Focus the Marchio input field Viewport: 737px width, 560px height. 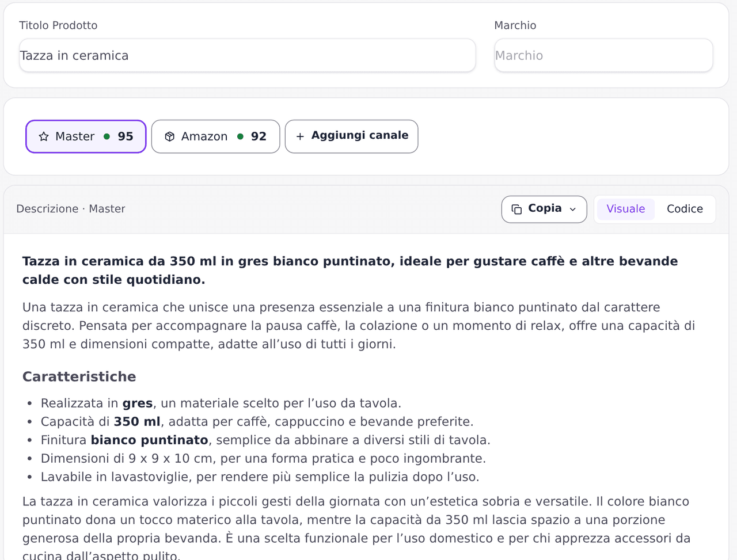(x=603, y=55)
